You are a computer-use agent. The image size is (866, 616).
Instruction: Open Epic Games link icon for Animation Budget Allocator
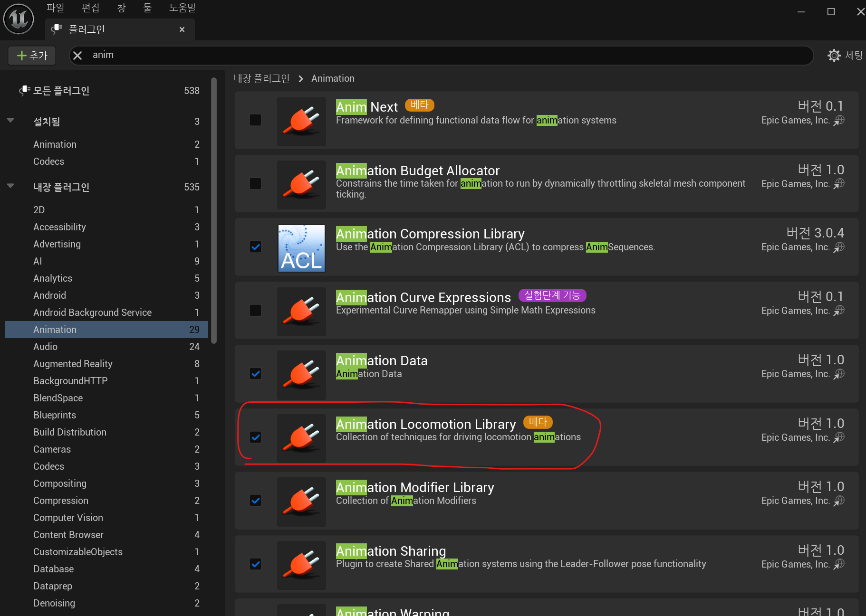pyautogui.click(x=839, y=184)
